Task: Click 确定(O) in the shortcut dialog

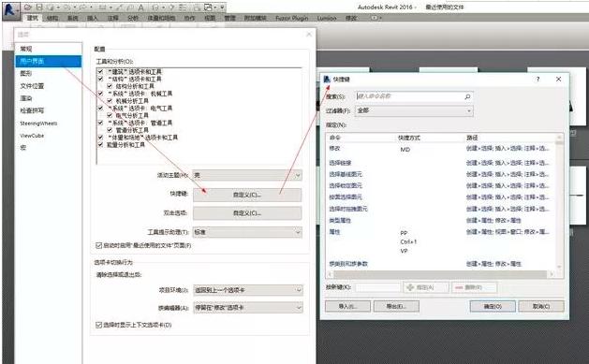Action: [x=493, y=306]
